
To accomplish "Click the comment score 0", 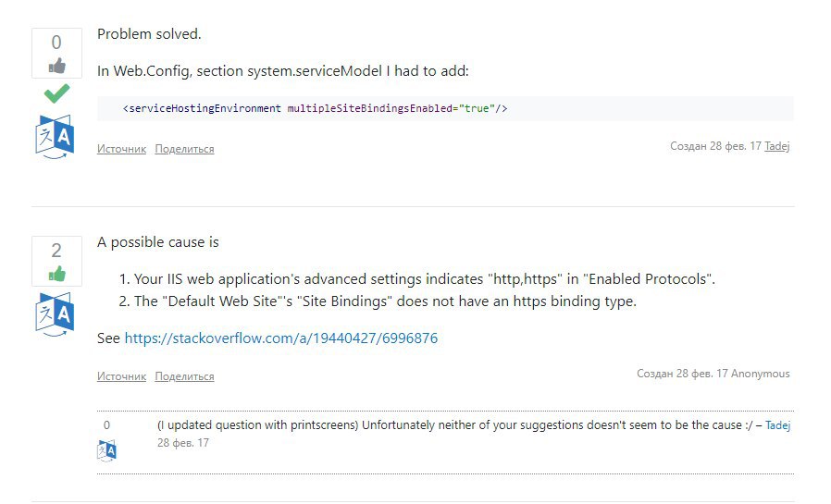I will pos(106,425).
